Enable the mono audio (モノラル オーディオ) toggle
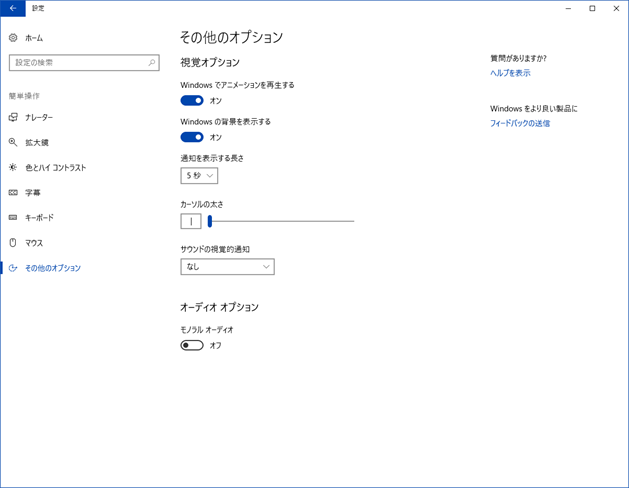629x488 pixels. pos(192,345)
